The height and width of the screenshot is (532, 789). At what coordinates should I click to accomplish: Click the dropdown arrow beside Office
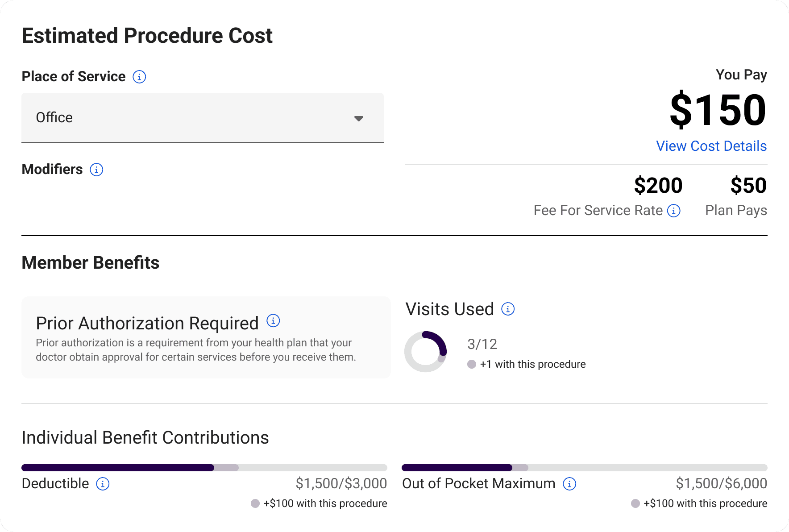click(358, 118)
